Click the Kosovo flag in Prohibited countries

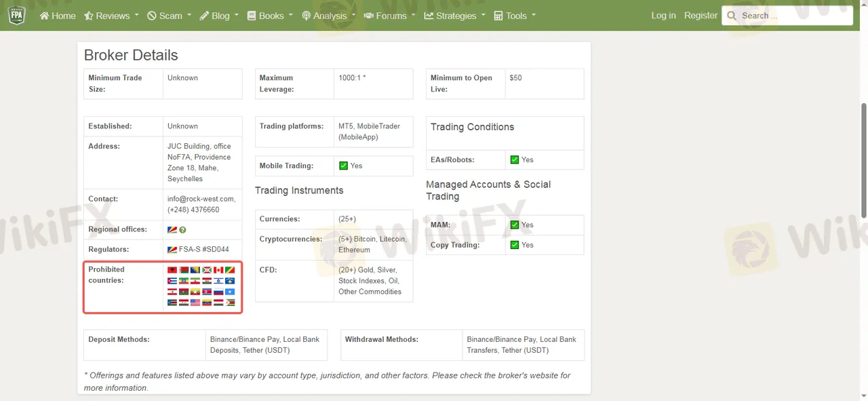[230, 281]
